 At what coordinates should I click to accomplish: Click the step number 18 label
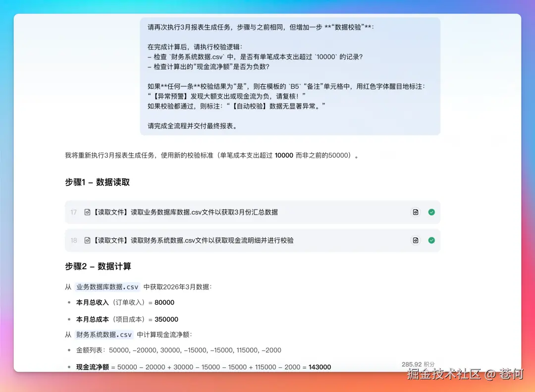(x=73, y=240)
